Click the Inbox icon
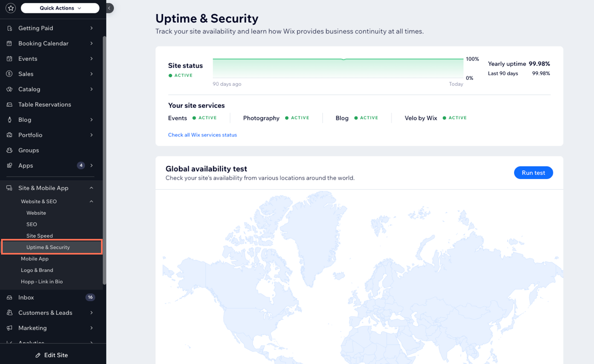Viewport: 594px width, 364px height. [10, 298]
